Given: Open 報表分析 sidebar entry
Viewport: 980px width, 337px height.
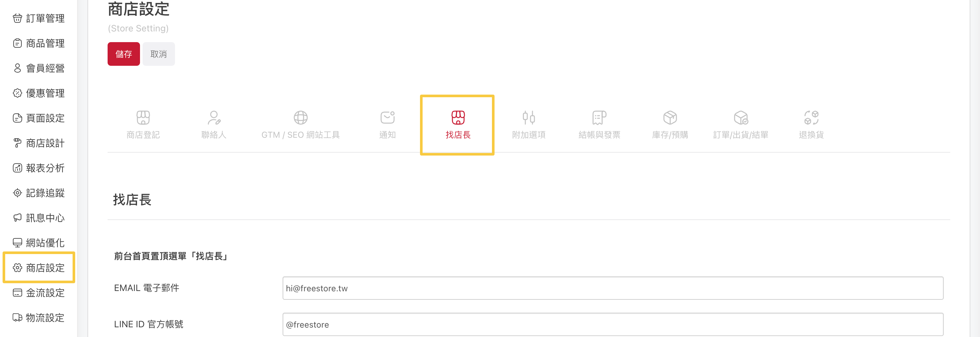Looking at the screenshot, I should (x=45, y=168).
